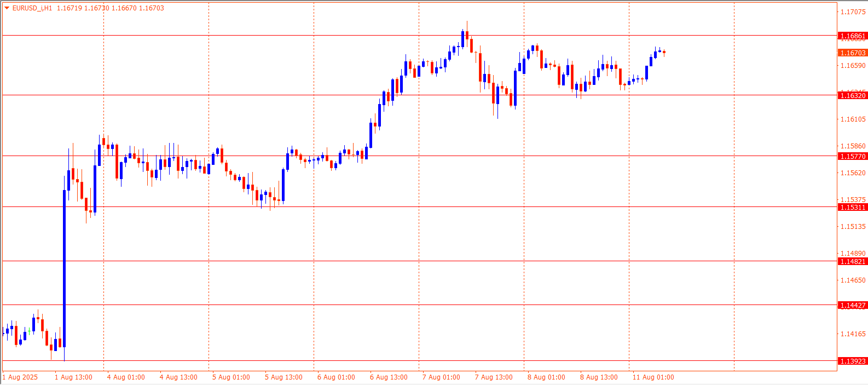Click the 7 Aug 01:00 time axis label
The height and width of the screenshot is (385, 868).
441,377
